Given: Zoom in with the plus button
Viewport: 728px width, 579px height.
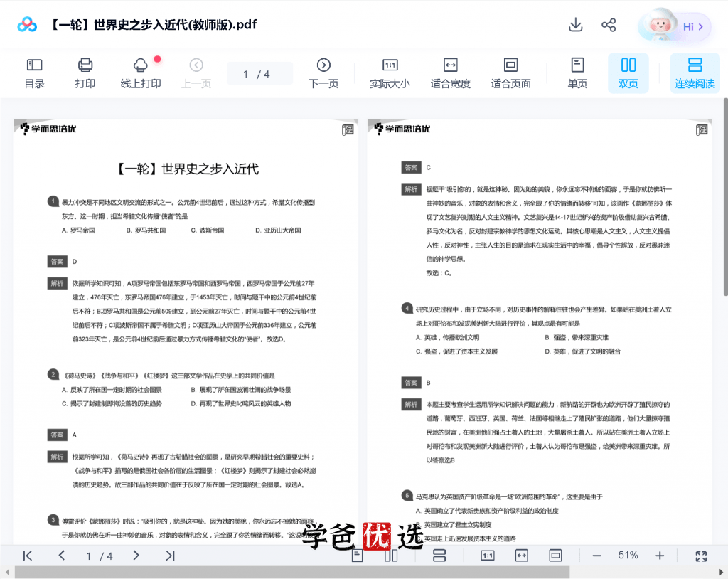Looking at the screenshot, I should (x=660, y=556).
